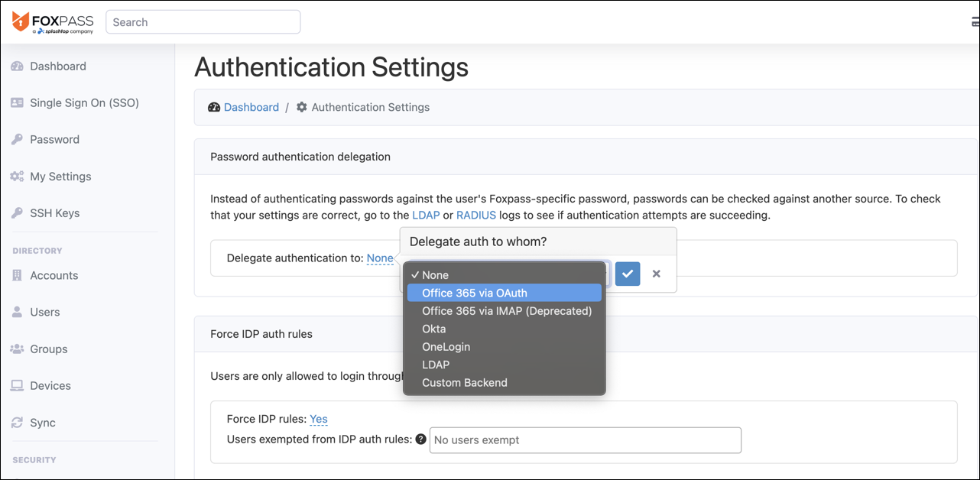Click the Password key icon in sidebar
This screenshot has width=980, height=480.
17,140
